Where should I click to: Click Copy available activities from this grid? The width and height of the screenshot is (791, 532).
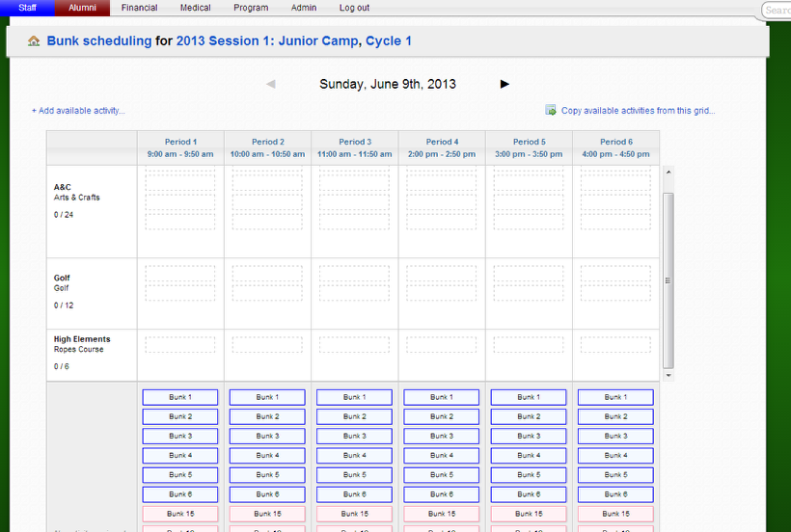[x=638, y=111]
